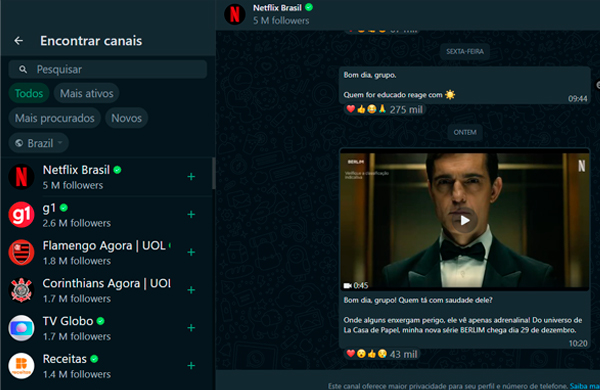The width and height of the screenshot is (600, 390).
Task: Open reactions on 43 mil message
Action: tap(382, 354)
